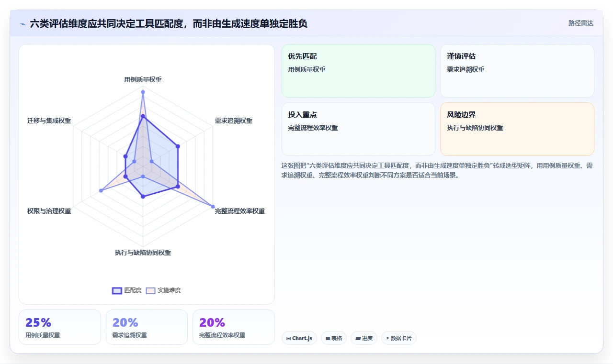613x364 pixels.
Task: Open the 谨慎评估 card
Action: coord(517,71)
